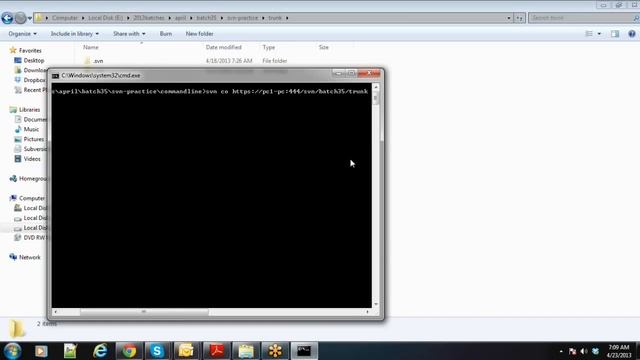
Task: Open Explorer help icon
Action: pos(632,34)
